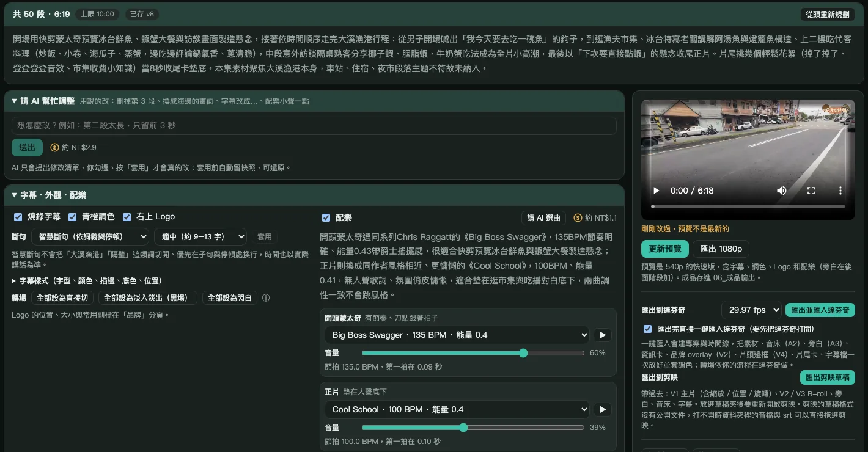Preview the Big Boss Swagger track
This screenshot has height=452, width=868.
(602, 335)
